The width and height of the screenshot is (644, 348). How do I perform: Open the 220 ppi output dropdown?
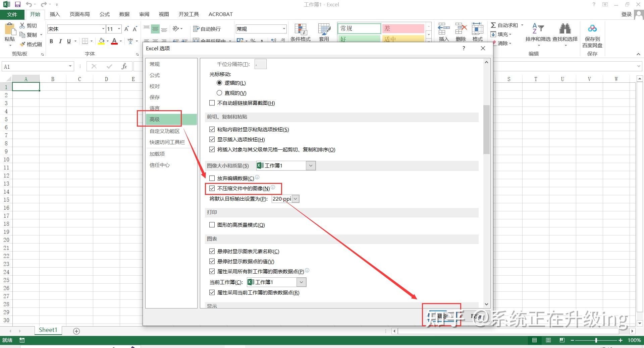(295, 199)
